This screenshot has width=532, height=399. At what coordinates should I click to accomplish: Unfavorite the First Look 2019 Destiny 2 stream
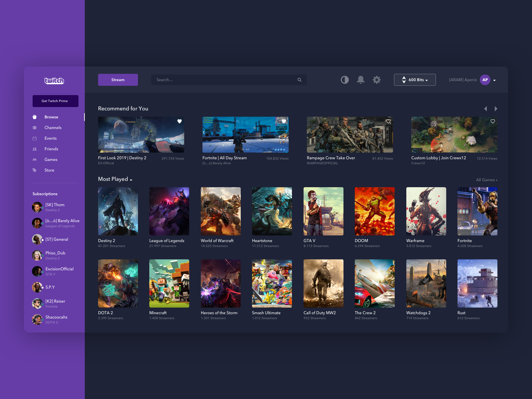(180, 121)
